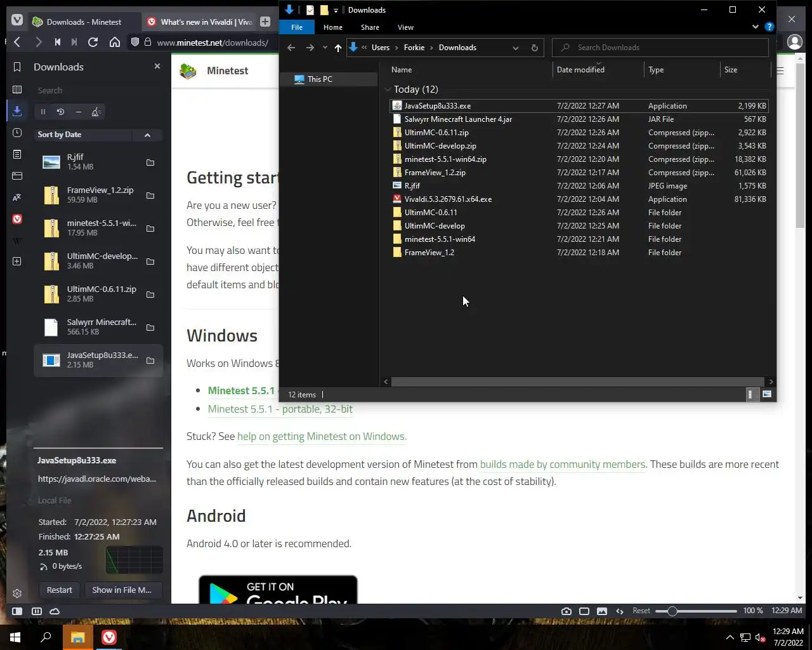Expand breadcrumb chevron after Users
The height and width of the screenshot is (650, 812).
[x=396, y=48]
